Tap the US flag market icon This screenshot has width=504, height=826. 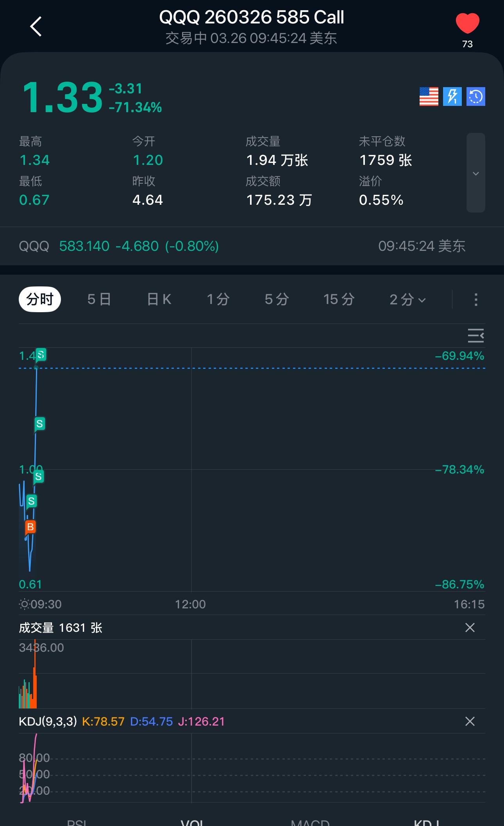pyautogui.click(x=429, y=97)
